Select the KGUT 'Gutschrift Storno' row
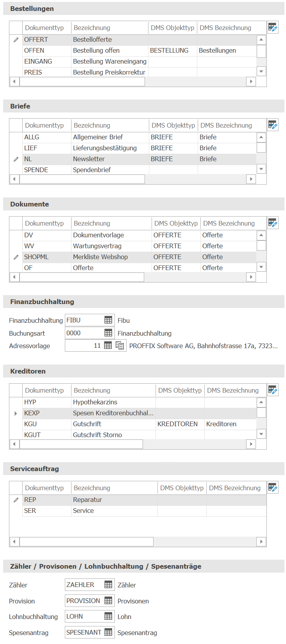The image size is (286, 644). [x=139, y=435]
